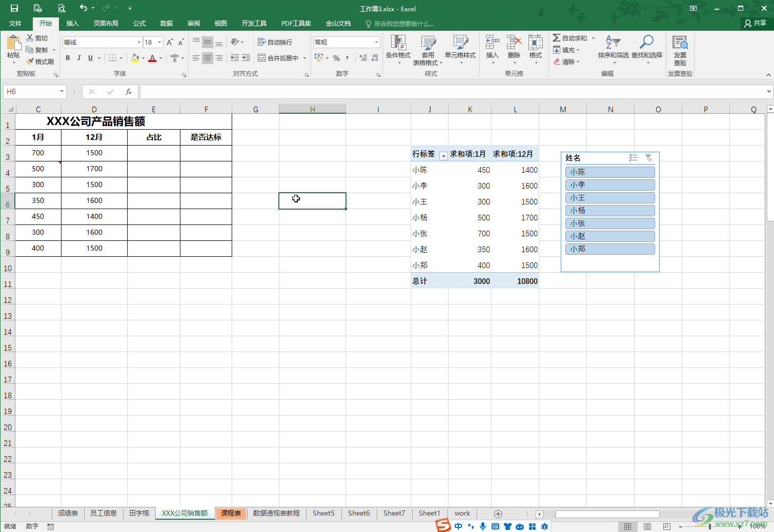Expand the formula bar
774x532 pixels.
click(769, 92)
